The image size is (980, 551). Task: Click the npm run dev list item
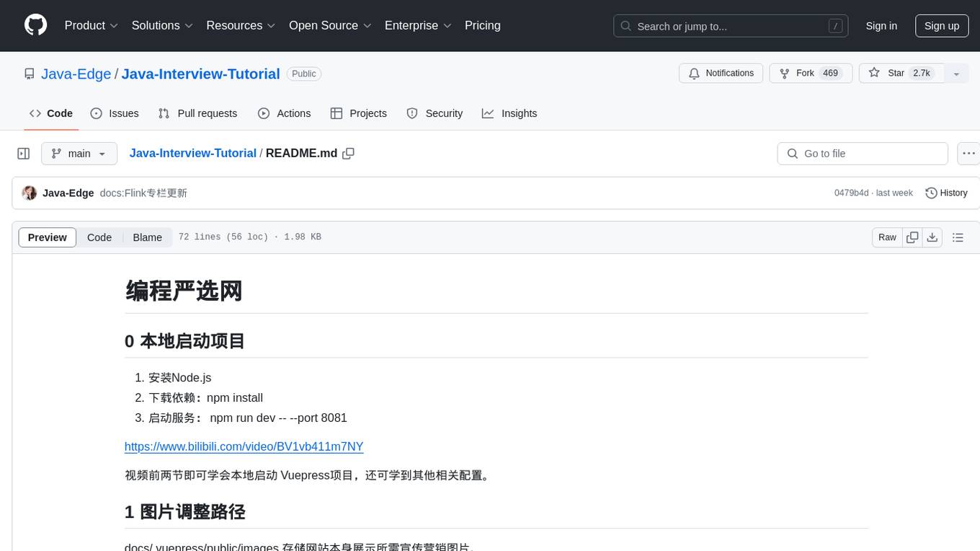coord(248,418)
